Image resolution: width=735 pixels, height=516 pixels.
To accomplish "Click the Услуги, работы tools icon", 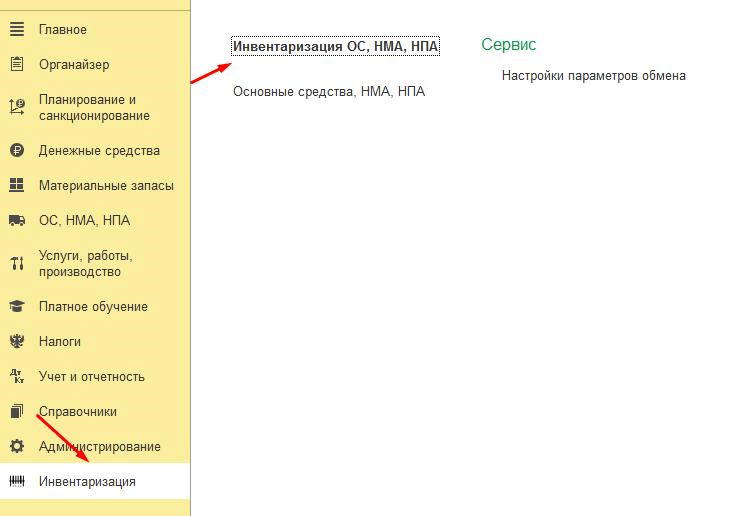I will pos(17,263).
